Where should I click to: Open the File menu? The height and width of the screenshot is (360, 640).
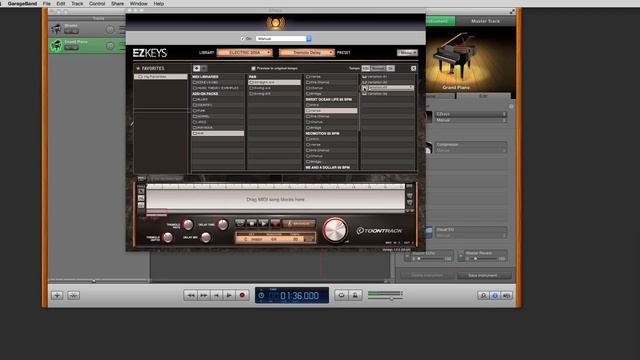point(47,3)
